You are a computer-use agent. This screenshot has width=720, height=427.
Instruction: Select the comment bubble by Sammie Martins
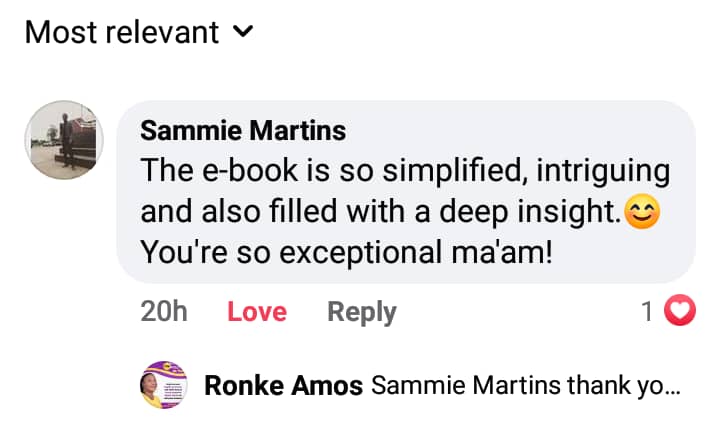[406, 190]
